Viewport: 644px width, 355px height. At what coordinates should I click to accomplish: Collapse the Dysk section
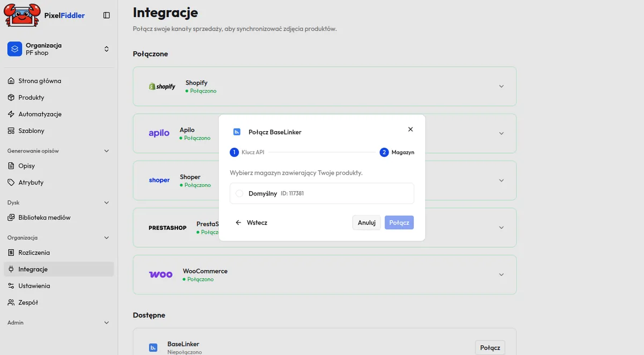click(x=106, y=202)
